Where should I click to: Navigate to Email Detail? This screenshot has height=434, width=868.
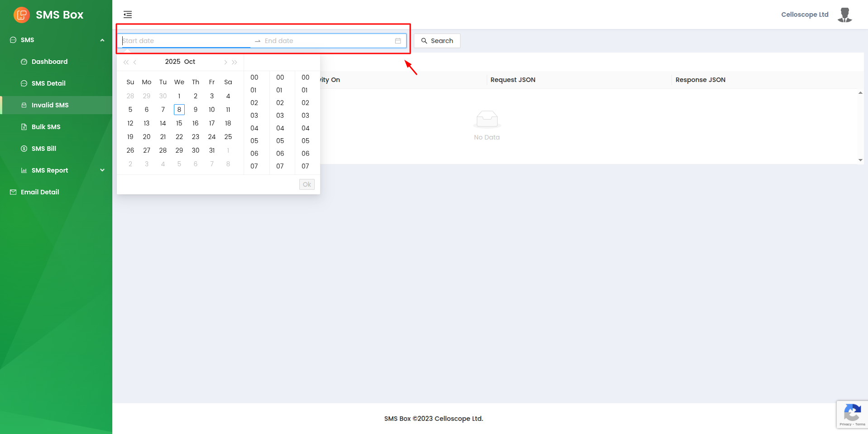(40, 192)
